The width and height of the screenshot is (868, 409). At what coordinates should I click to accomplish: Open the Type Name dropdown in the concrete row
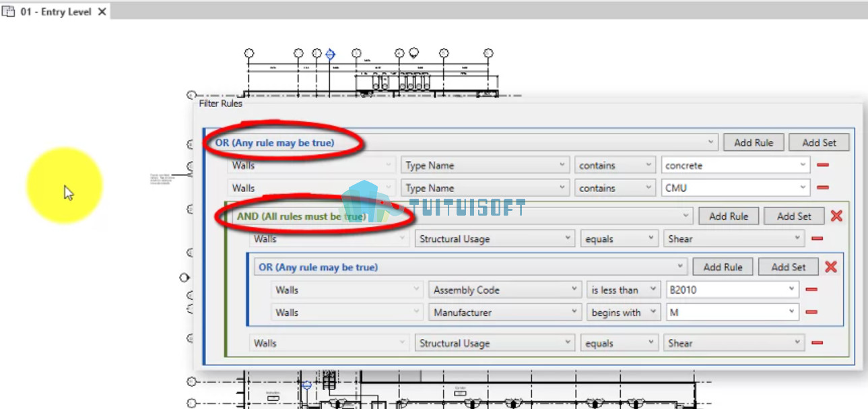485,165
